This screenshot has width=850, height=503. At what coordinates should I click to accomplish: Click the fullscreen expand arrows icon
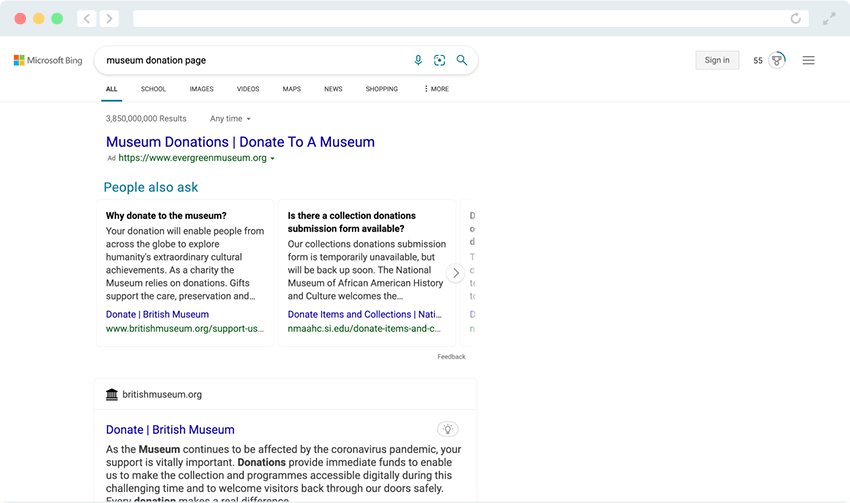pyautogui.click(x=829, y=19)
